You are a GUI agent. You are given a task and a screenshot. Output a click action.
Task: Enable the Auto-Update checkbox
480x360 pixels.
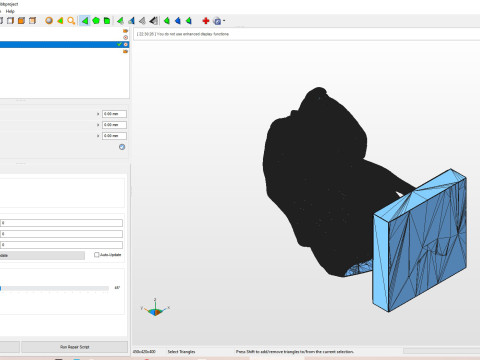point(97,255)
